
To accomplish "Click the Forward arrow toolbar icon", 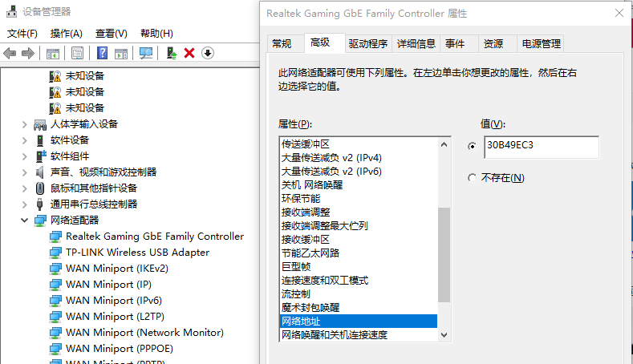I will 28,53.
